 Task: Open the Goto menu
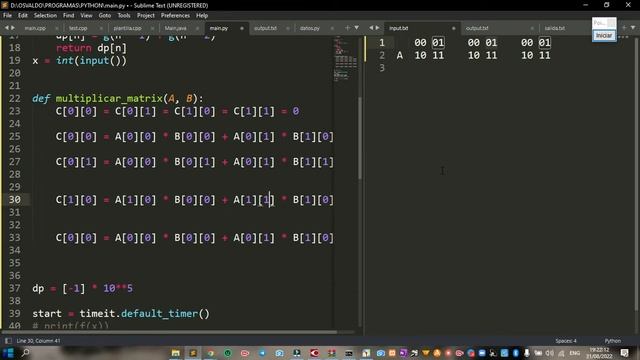coord(105,16)
